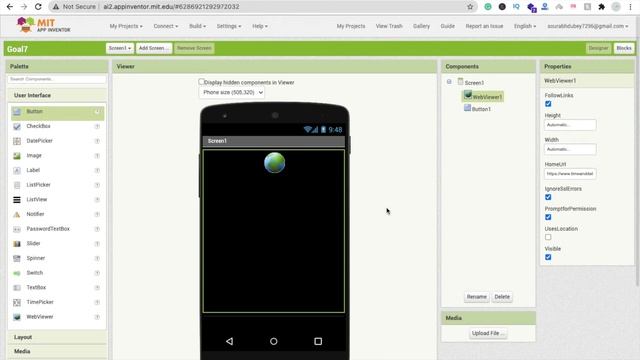640x360 pixels.
Task: Select the PasswordTextBox palette icon
Action: pyautogui.click(x=17, y=229)
